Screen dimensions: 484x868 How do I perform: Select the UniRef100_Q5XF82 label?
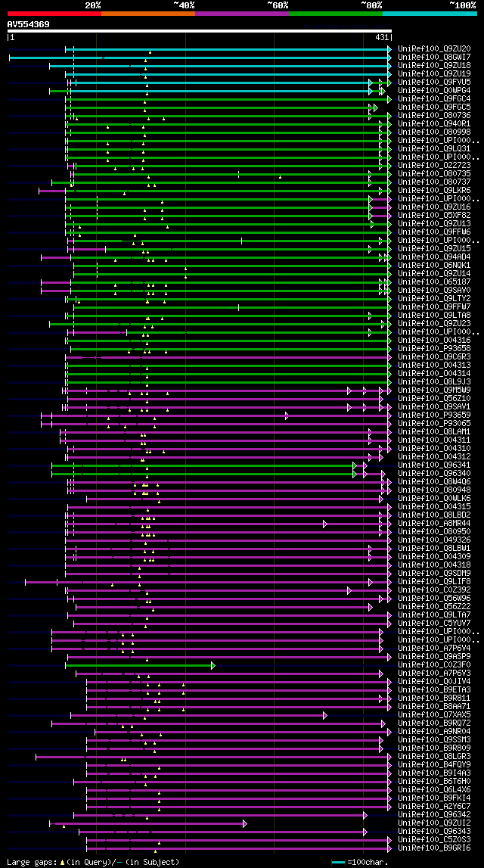[x=434, y=216]
